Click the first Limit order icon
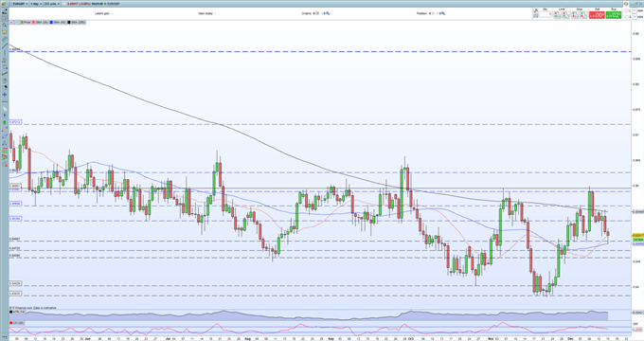 point(557,15)
